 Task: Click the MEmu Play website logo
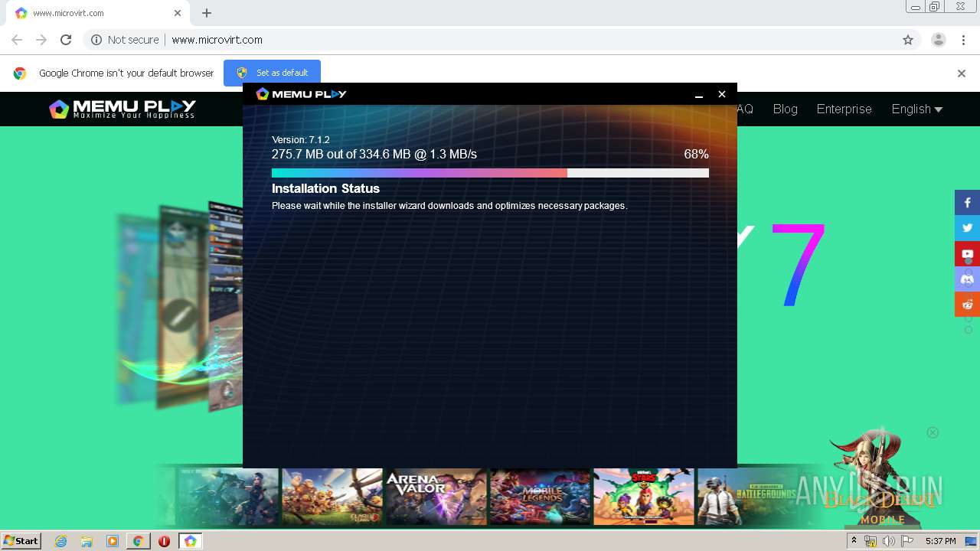[x=122, y=109]
